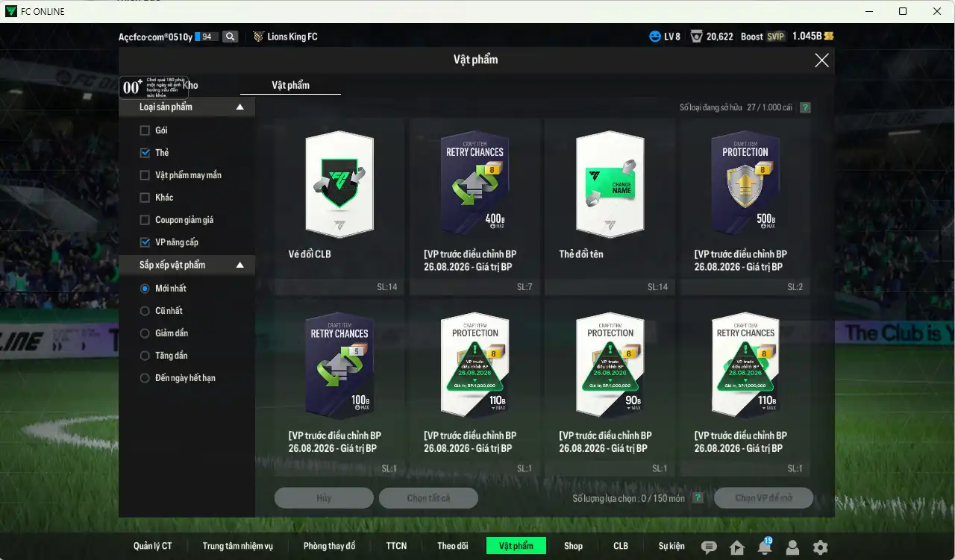Open the user profile icon in the bottom bar
This screenshot has width=955, height=560.
[792, 547]
